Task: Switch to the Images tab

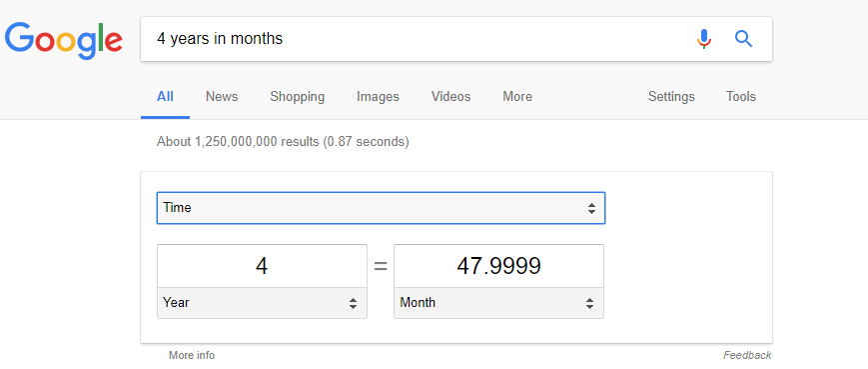Action: [x=378, y=97]
